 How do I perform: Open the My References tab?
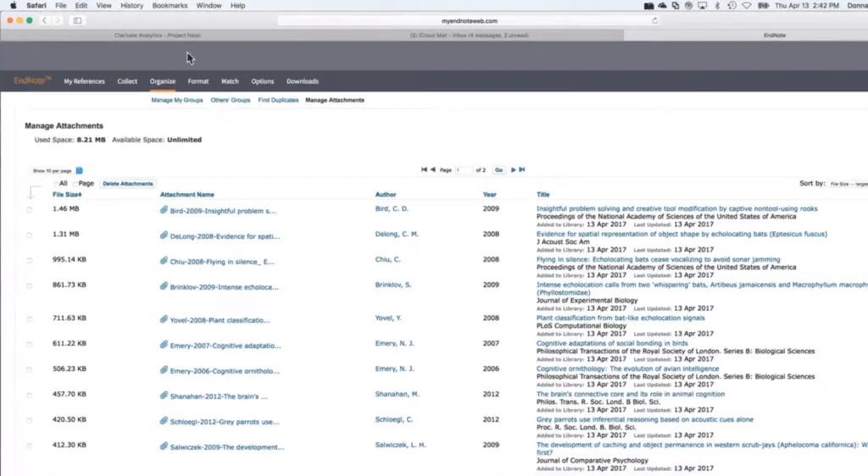pyautogui.click(x=84, y=81)
